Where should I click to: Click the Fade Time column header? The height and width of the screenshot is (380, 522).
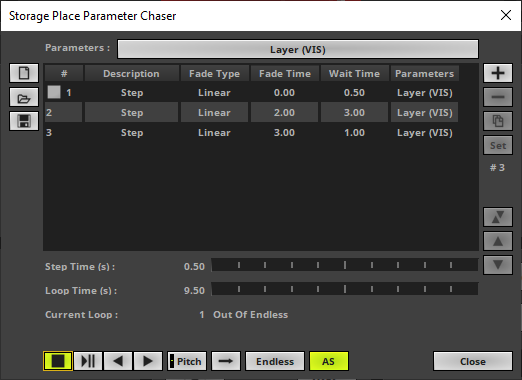tap(285, 74)
